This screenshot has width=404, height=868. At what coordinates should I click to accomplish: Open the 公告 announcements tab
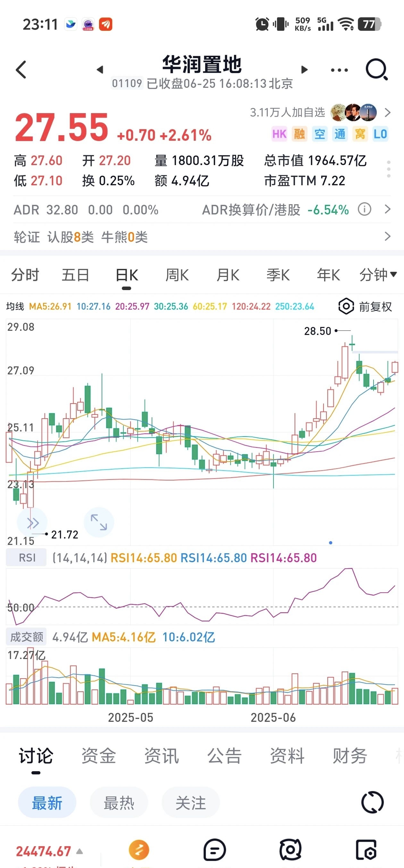(224, 755)
